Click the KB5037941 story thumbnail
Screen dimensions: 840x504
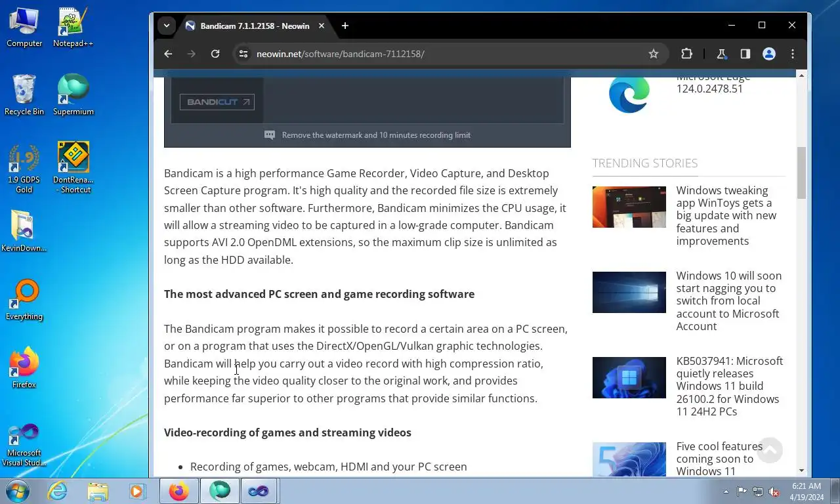coord(629,377)
